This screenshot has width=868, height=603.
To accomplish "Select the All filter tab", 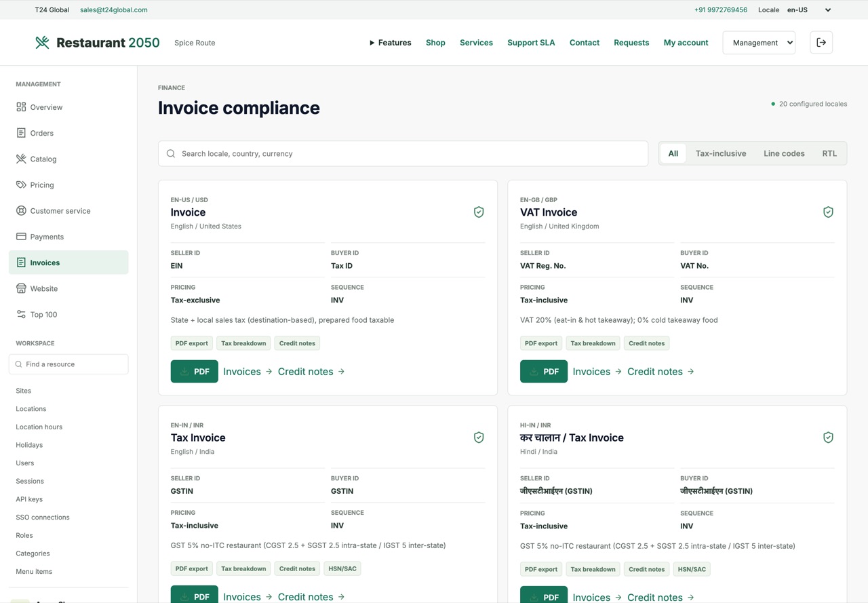I will (x=673, y=153).
